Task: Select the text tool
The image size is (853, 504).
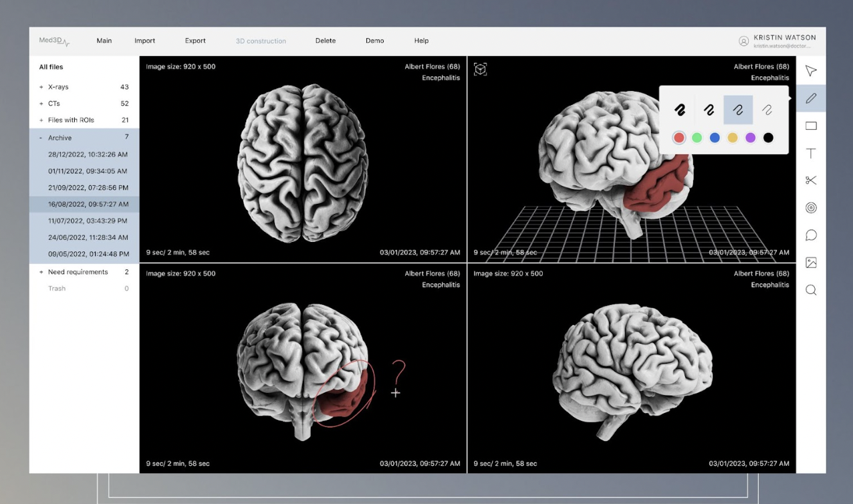Action: (x=811, y=153)
